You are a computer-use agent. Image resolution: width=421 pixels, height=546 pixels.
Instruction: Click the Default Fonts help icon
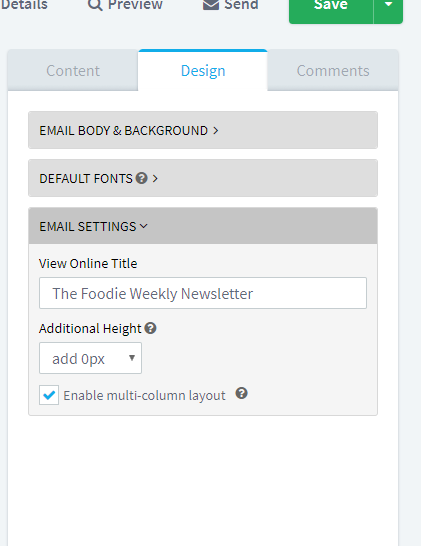142,178
